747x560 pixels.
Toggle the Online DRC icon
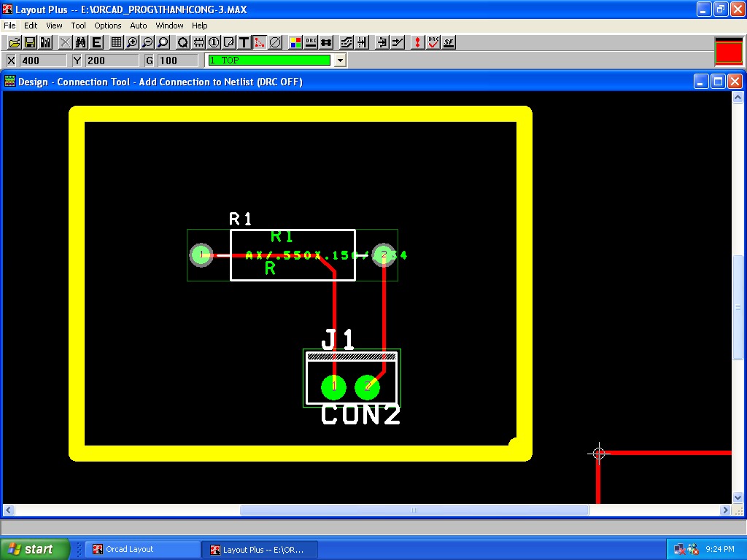coord(311,43)
